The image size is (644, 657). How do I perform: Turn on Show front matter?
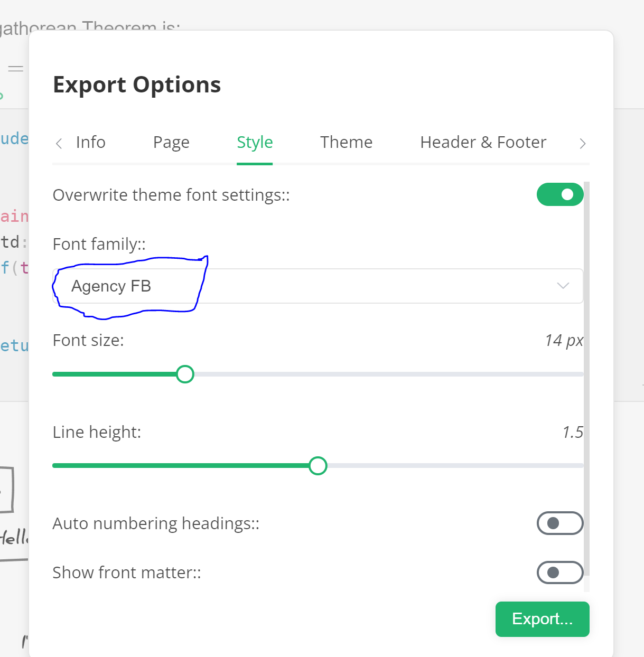pos(560,572)
